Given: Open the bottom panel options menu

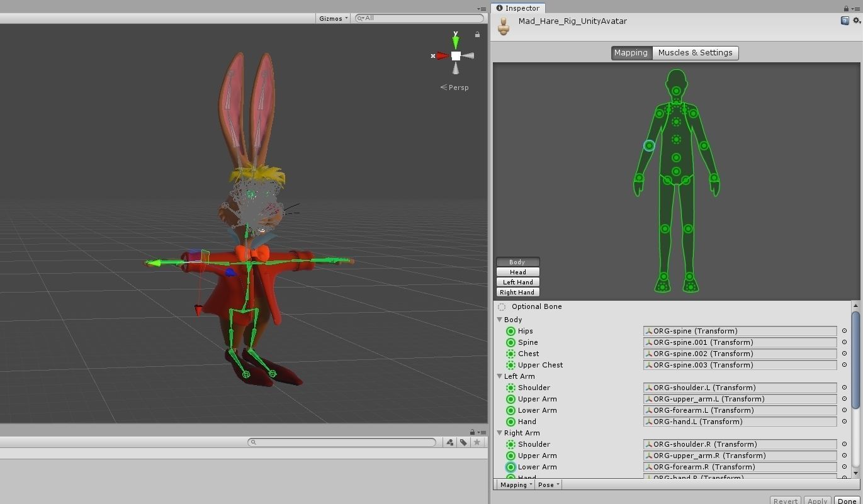Looking at the screenshot, I should [482, 432].
